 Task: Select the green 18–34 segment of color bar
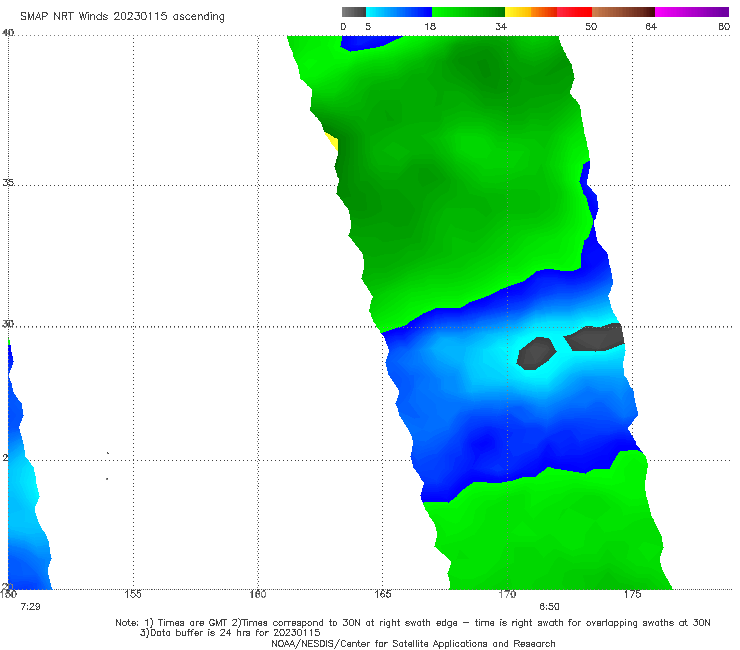point(469,12)
